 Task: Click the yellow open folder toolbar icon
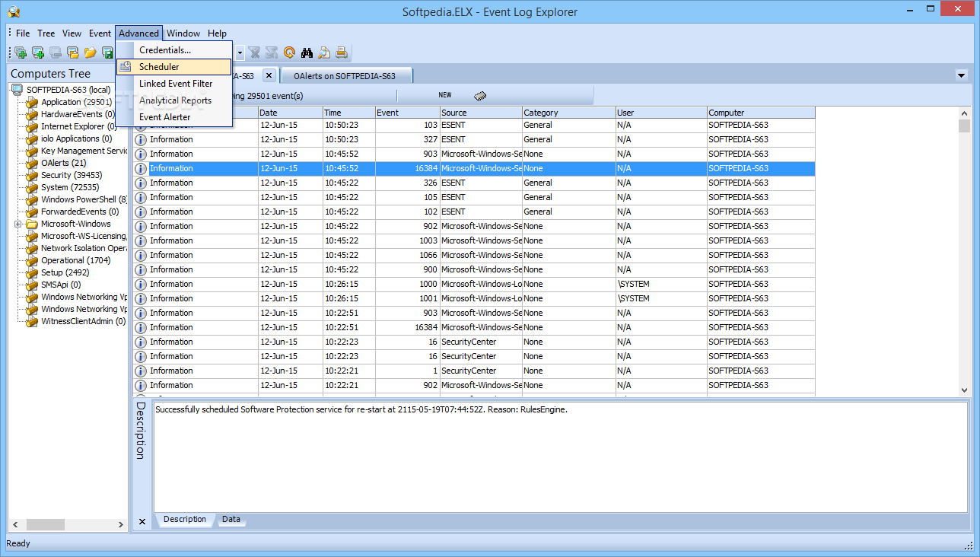[91, 53]
